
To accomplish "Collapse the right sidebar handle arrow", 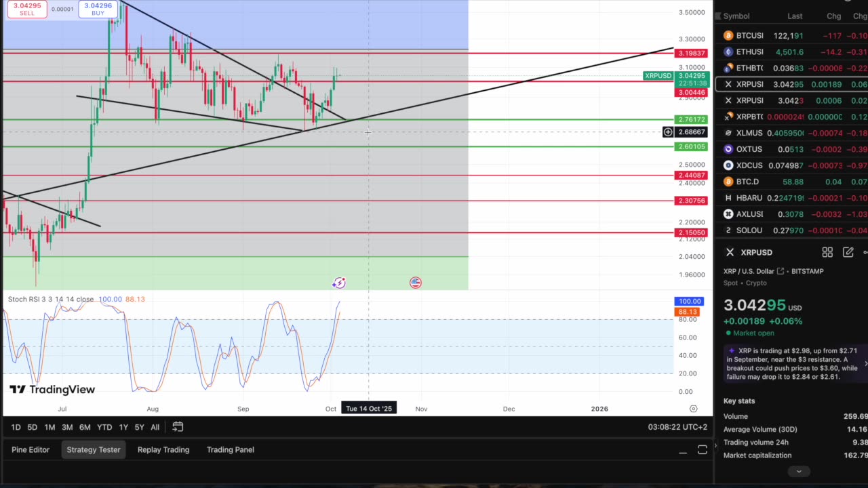I will (715, 445).
